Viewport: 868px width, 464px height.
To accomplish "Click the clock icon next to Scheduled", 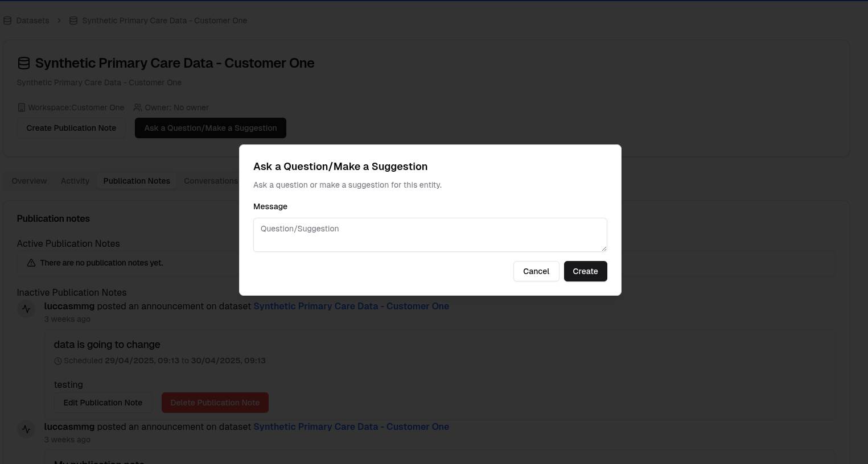I will point(58,361).
